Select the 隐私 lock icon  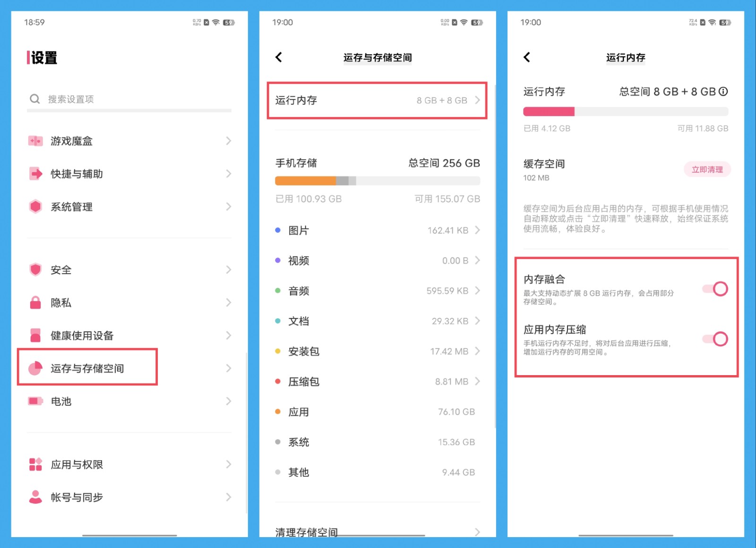pyautogui.click(x=36, y=302)
